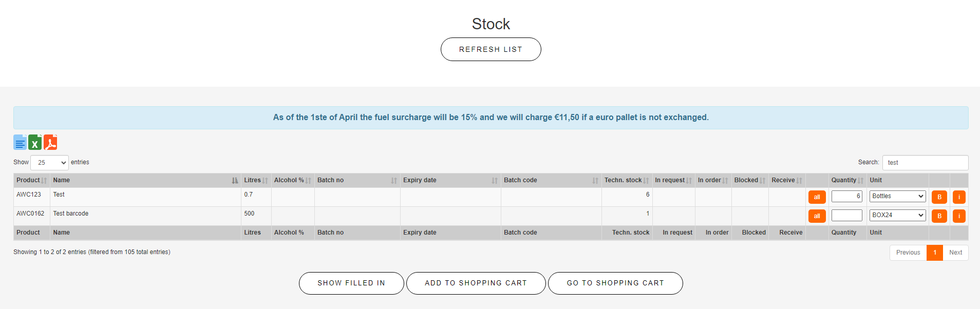Click Add to Shopping Cart
Image resolution: width=980 pixels, height=309 pixels.
click(x=476, y=283)
